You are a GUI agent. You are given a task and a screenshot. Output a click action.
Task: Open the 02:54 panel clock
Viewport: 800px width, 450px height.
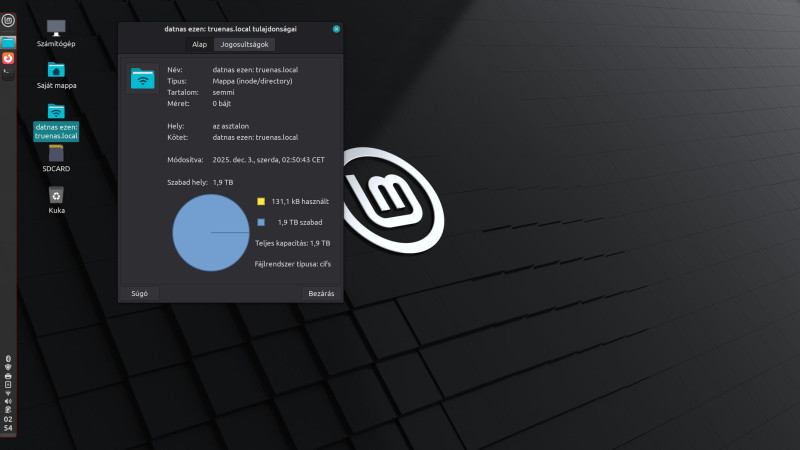(8, 423)
